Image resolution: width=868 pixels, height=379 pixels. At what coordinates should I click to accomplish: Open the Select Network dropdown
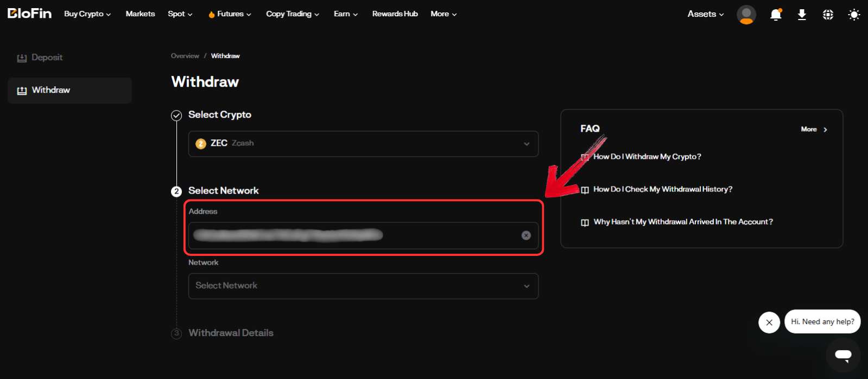click(x=363, y=286)
